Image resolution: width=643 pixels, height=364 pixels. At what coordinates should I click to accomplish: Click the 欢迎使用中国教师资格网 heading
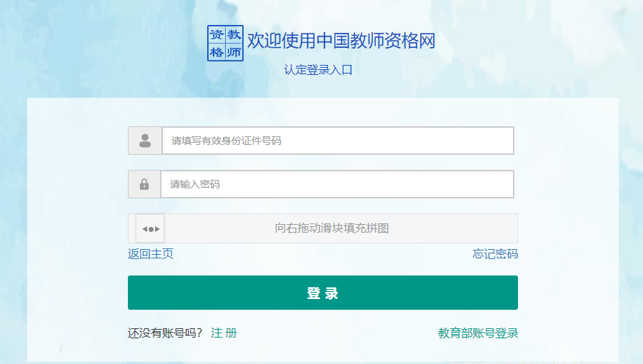[x=341, y=41]
